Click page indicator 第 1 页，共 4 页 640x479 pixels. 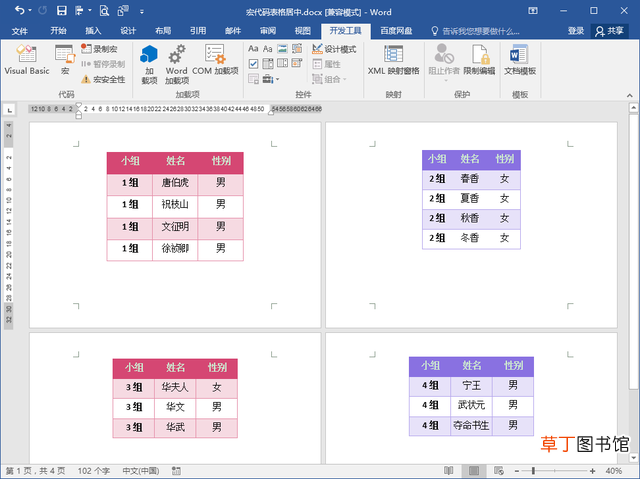[x=35, y=471]
